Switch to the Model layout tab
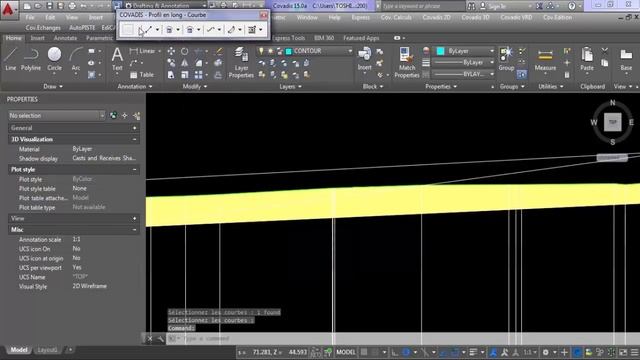The height and width of the screenshot is (360, 640). (x=19, y=350)
